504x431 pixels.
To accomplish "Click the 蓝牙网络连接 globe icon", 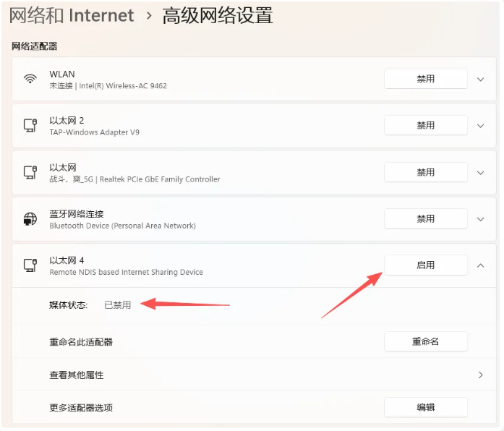I will click(30, 219).
